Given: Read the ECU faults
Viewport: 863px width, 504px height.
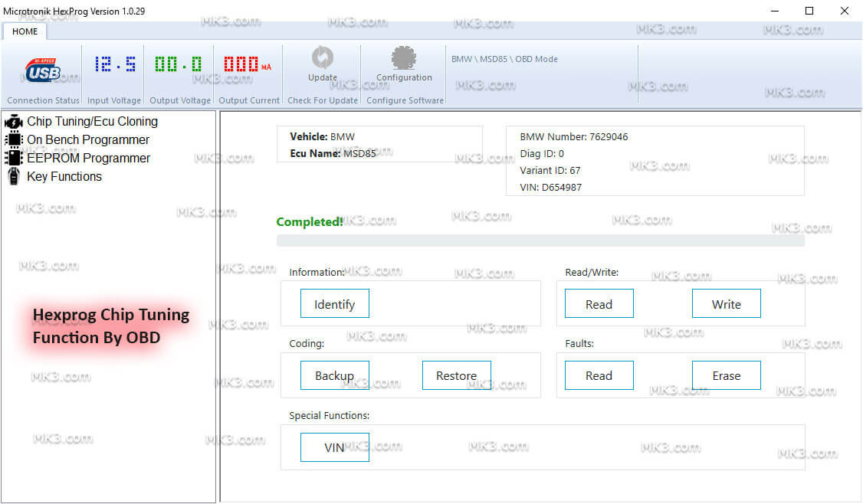Looking at the screenshot, I should [599, 375].
